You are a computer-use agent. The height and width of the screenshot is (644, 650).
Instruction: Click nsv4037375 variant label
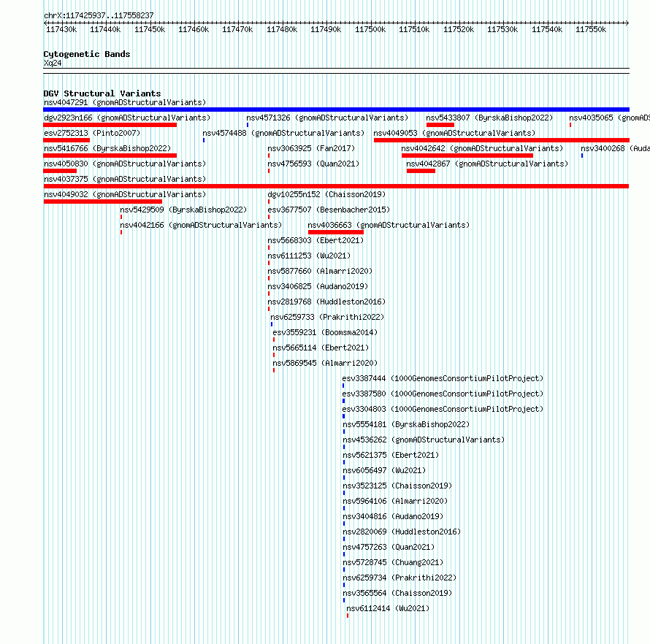[125, 179]
